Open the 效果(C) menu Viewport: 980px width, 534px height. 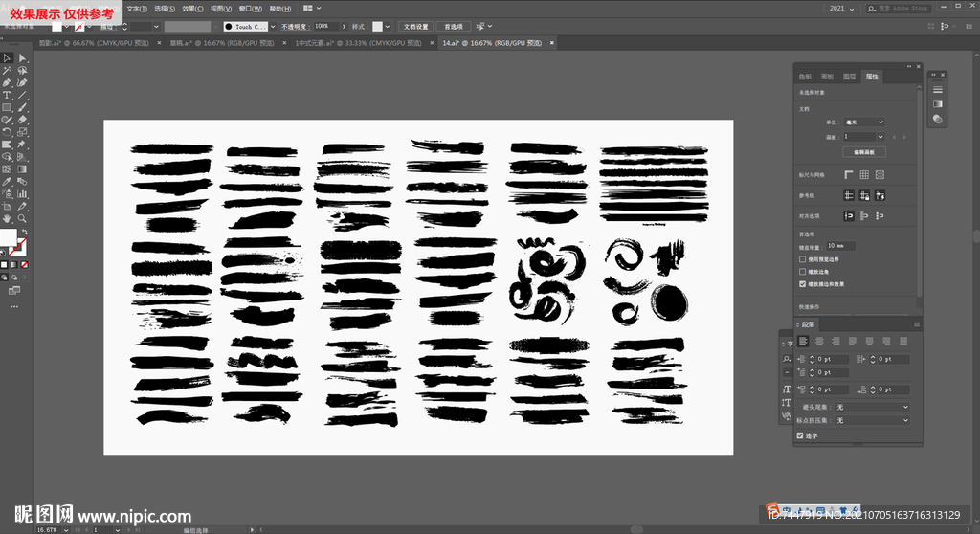pyautogui.click(x=191, y=8)
